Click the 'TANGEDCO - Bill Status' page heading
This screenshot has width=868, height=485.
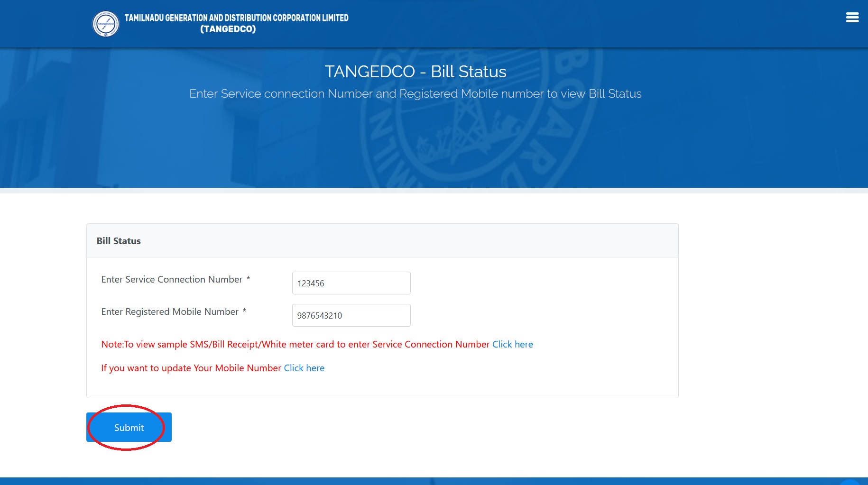[415, 72]
